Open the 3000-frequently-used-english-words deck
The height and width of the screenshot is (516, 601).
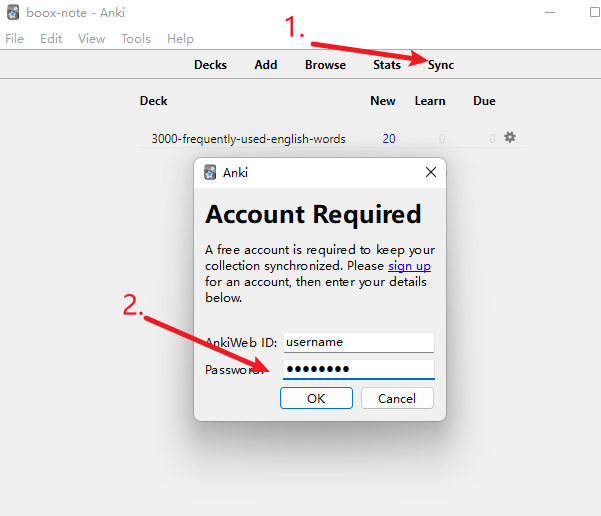248,138
